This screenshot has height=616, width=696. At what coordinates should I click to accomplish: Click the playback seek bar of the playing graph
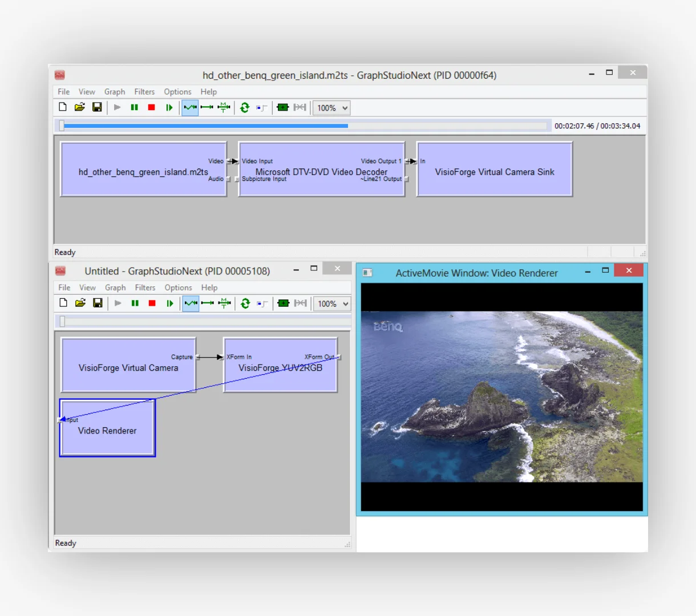[302, 125]
